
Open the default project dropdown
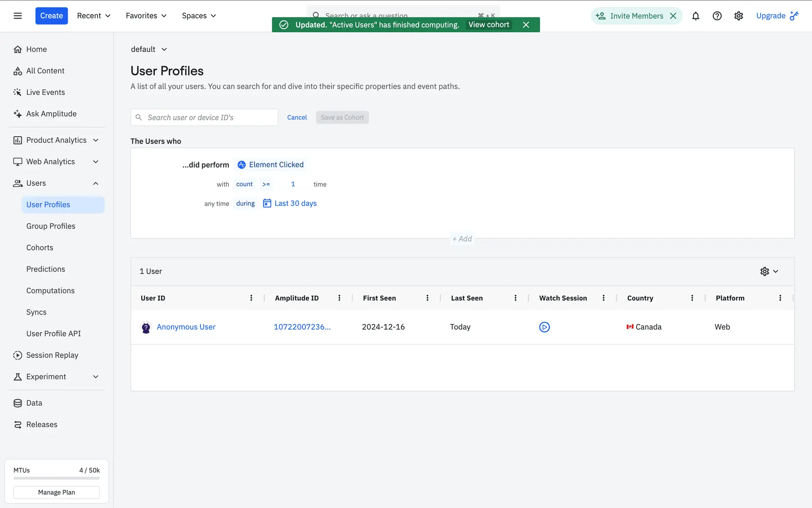[x=149, y=49]
